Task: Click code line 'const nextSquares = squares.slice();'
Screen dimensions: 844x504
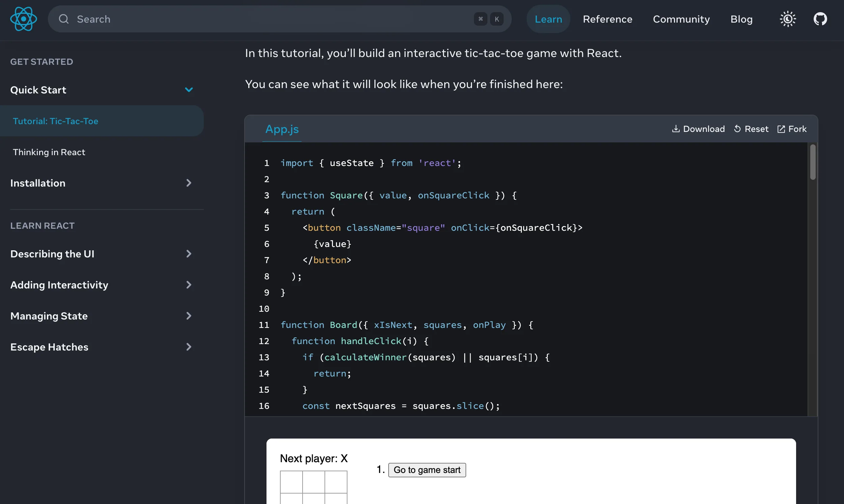Action: (x=401, y=406)
